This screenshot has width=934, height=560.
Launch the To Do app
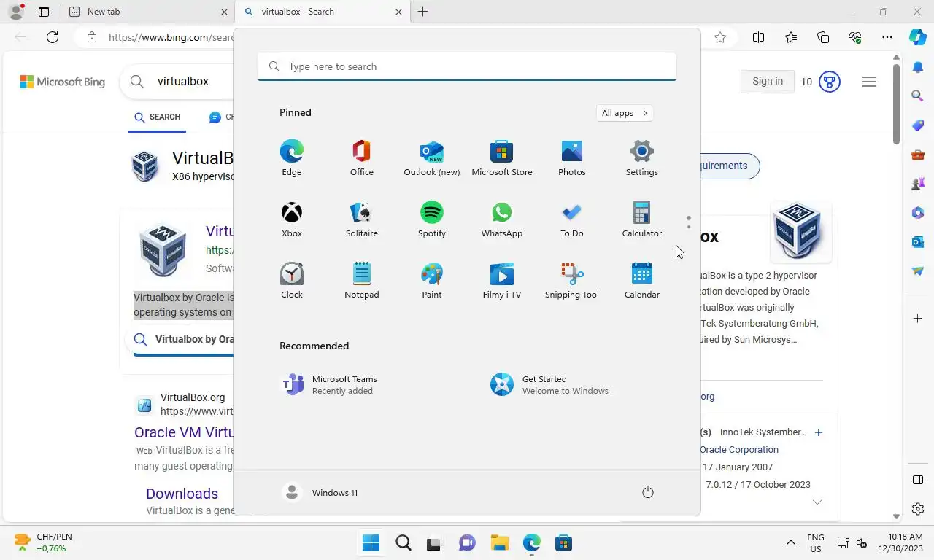(x=572, y=219)
